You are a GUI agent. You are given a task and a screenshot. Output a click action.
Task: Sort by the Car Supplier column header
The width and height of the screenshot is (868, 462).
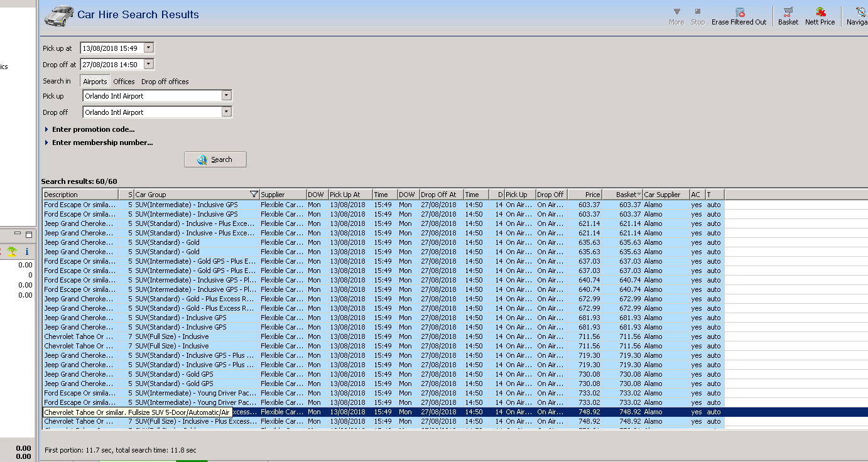point(666,195)
